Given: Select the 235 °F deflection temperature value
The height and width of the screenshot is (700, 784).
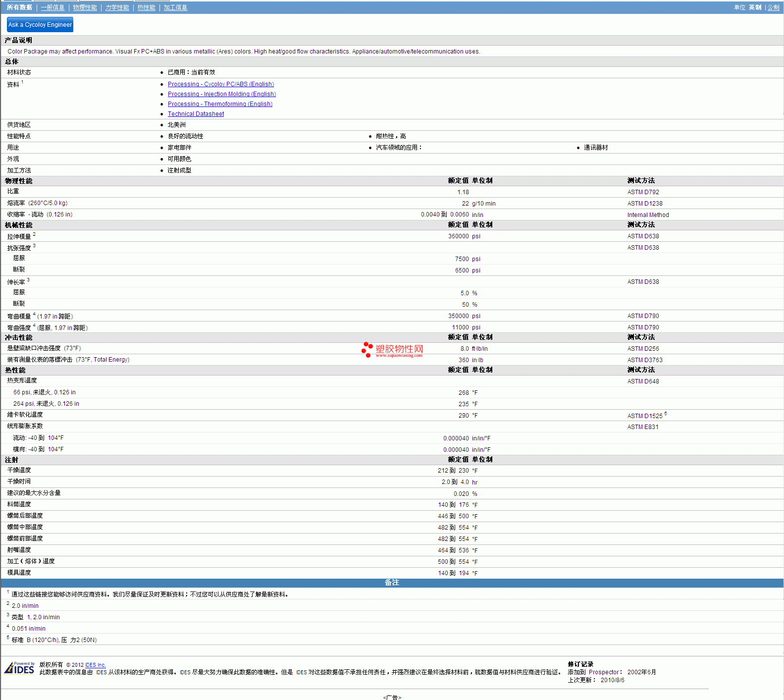Looking at the screenshot, I should click(x=468, y=404).
